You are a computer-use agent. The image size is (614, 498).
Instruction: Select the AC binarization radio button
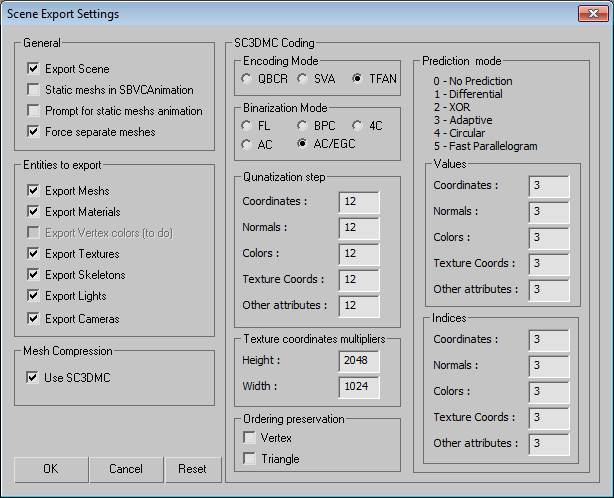click(246, 144)
